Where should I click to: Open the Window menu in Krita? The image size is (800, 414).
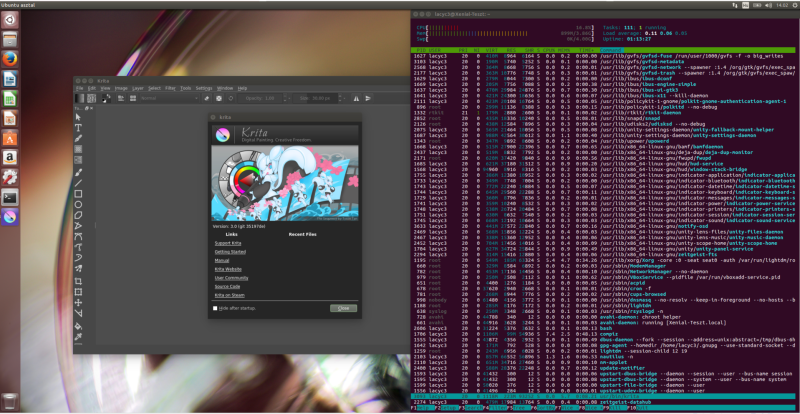click(225, 88)
